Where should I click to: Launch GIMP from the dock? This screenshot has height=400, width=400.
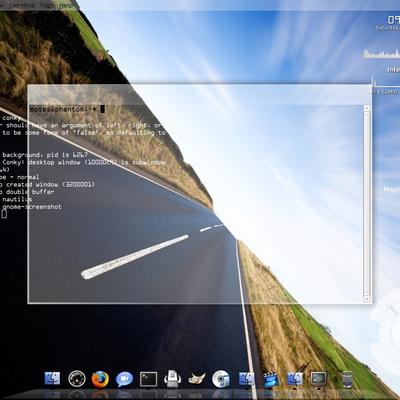coord(196,379)
